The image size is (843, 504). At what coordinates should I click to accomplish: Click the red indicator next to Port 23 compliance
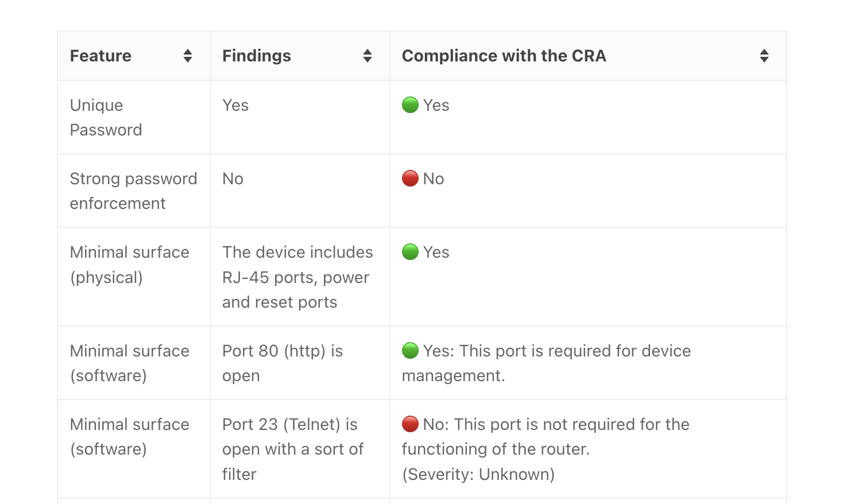tap(410, 424)
